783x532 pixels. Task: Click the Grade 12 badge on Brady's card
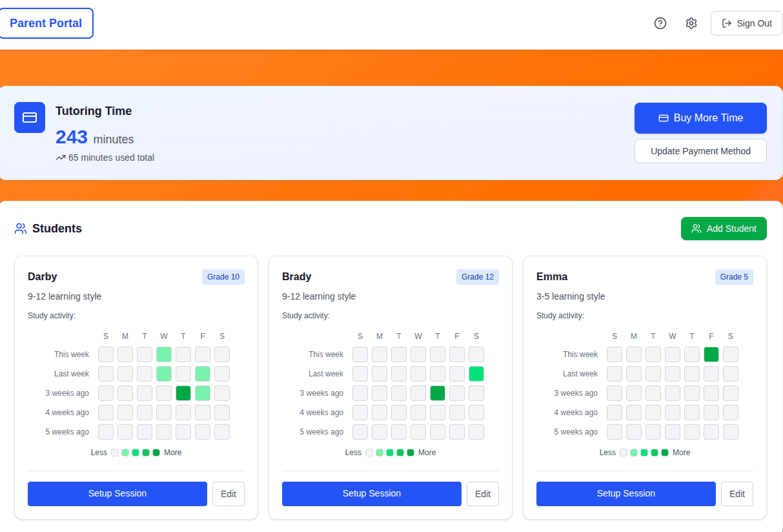coord(478,276)
